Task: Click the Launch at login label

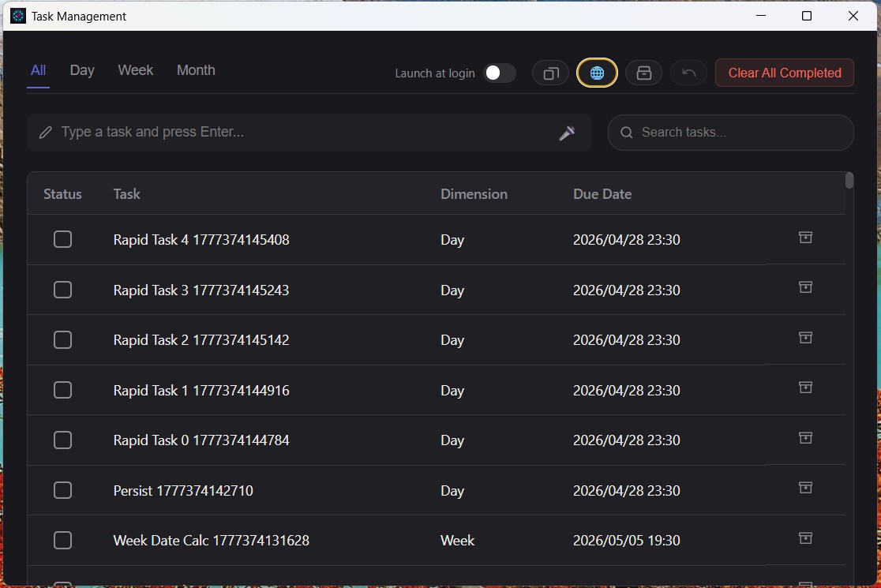Action: pos(435,73)
